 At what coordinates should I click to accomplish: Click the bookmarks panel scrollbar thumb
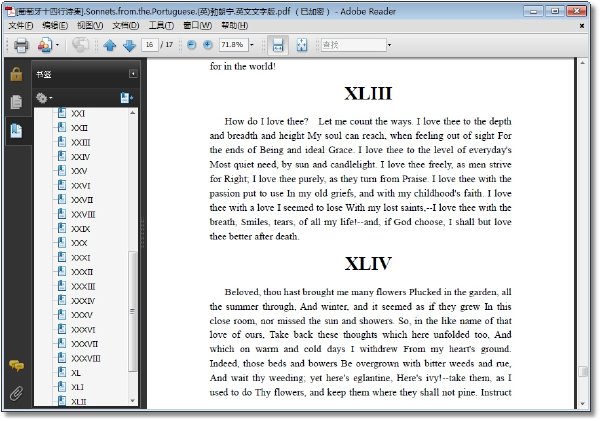[x=132, y=311]
